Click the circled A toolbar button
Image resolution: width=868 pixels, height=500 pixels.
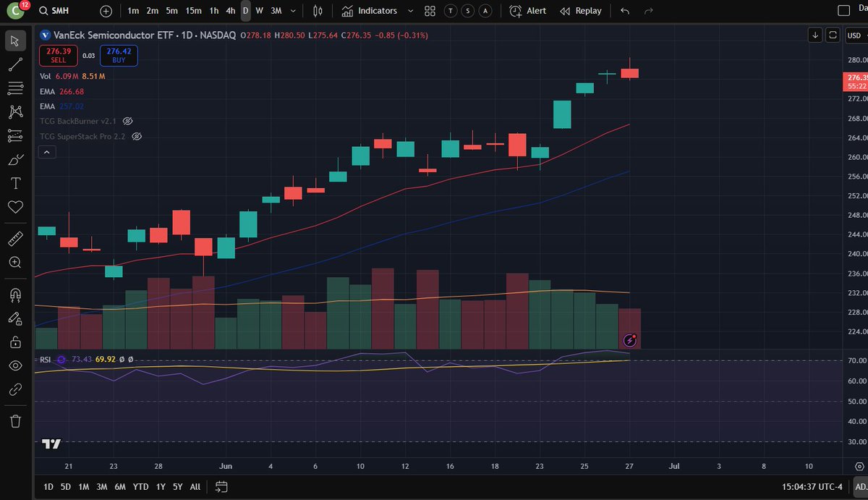pyautogui.click(x=484, y=11)
